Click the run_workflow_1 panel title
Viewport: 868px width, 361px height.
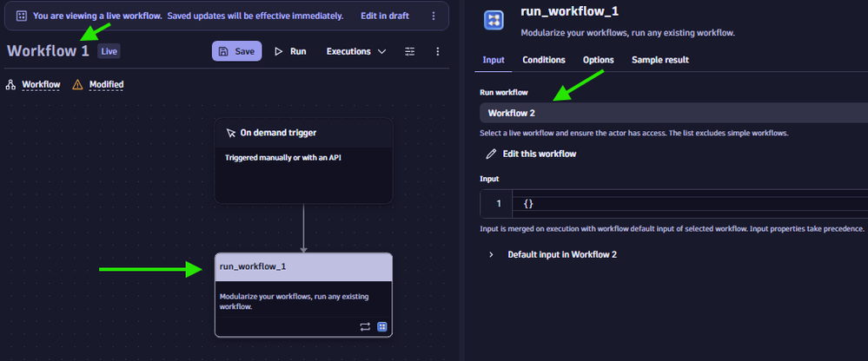(570, 11)
